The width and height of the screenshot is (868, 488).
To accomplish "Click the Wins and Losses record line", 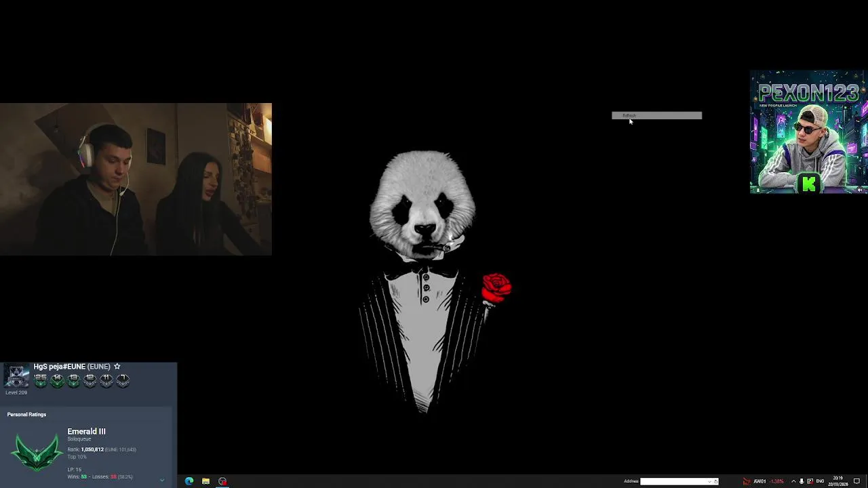I will pyautogui.click(x=100, y=476).
